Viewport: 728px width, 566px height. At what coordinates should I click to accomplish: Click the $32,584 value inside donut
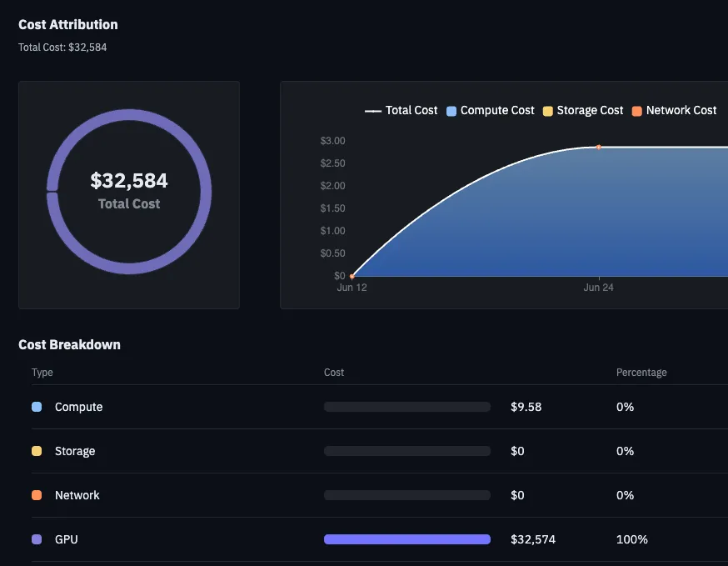click(x=129, y=180)
